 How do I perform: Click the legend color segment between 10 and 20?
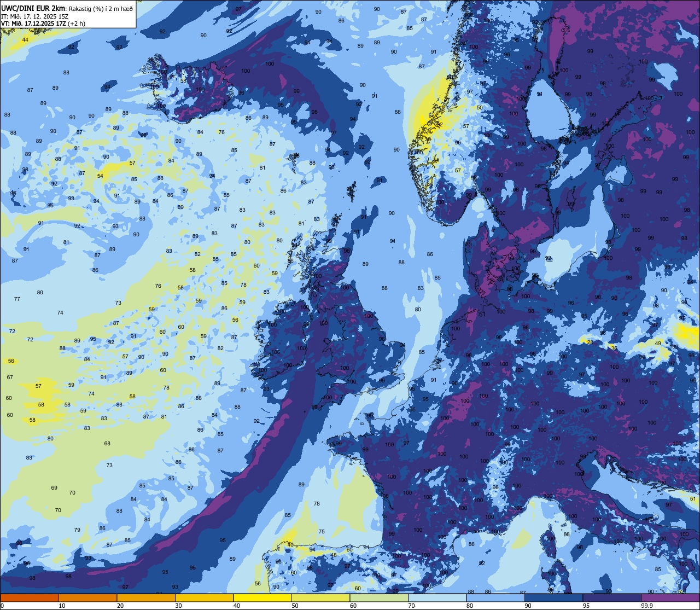[87, 597]
